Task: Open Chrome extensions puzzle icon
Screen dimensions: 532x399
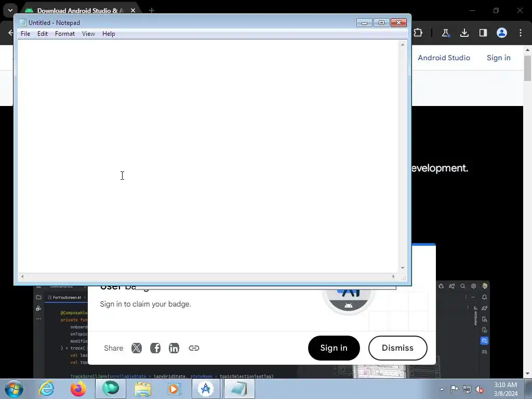Action: click(418, 33)
